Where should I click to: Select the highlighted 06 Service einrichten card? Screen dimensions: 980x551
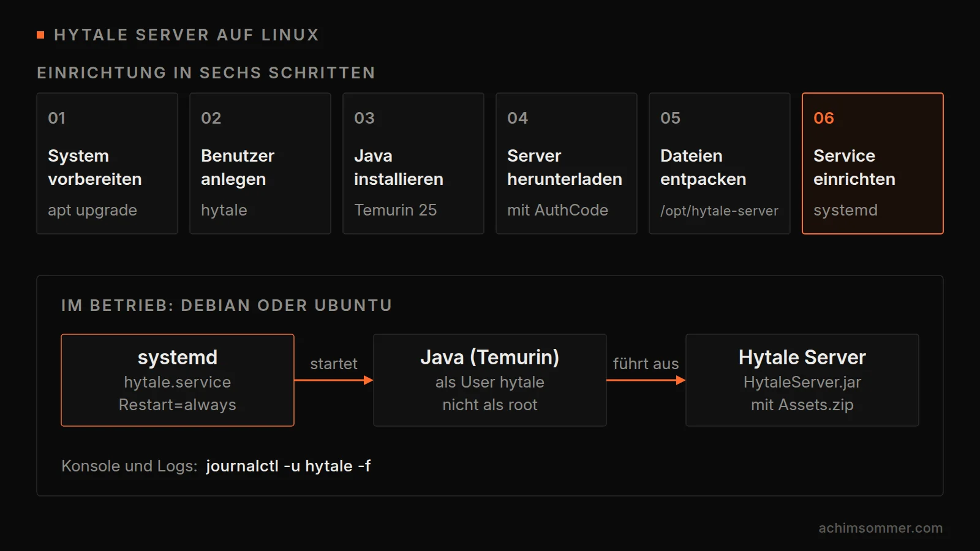point(873,163)
